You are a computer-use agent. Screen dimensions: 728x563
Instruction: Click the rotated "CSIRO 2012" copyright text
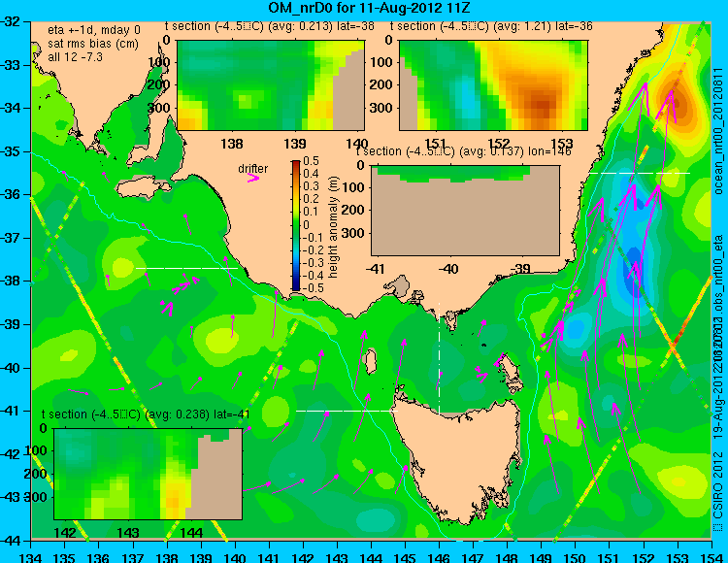pos(718,485)
